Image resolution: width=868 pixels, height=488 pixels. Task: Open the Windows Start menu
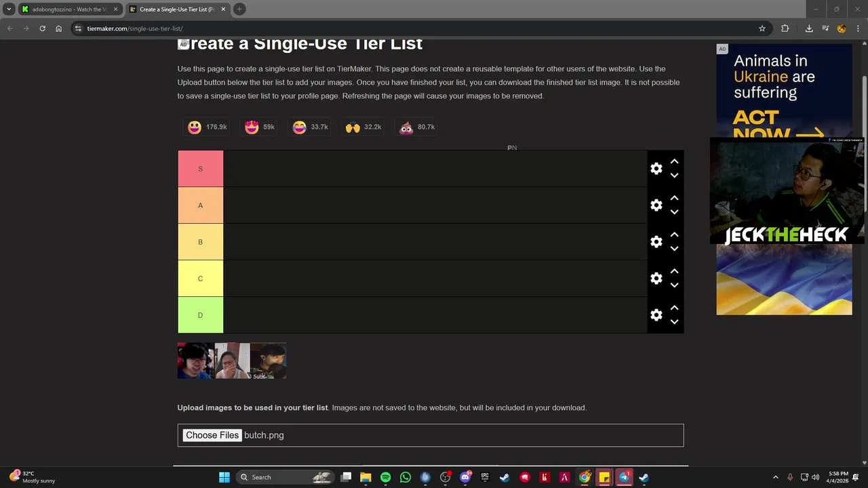click(224, 477)
